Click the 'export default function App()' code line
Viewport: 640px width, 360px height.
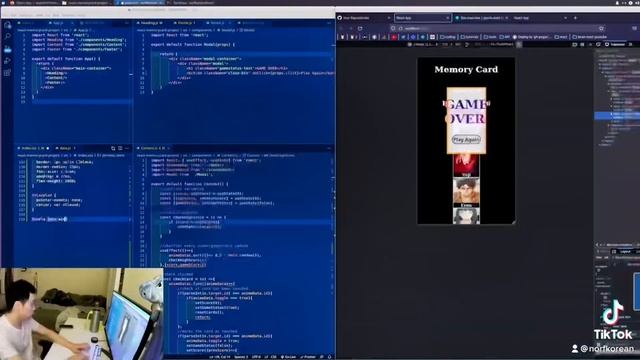[x=66, y=59]
